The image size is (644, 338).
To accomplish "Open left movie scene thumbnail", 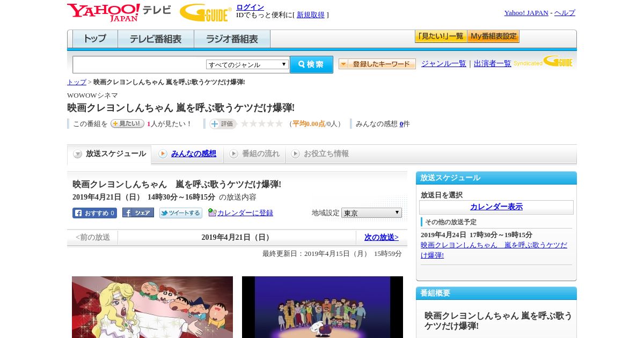I will point(152,307).
